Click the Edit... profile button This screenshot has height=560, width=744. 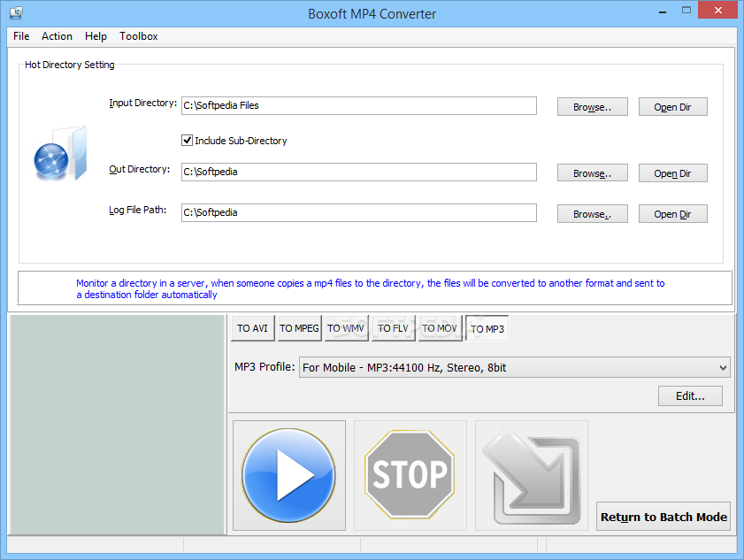point(690,395)
